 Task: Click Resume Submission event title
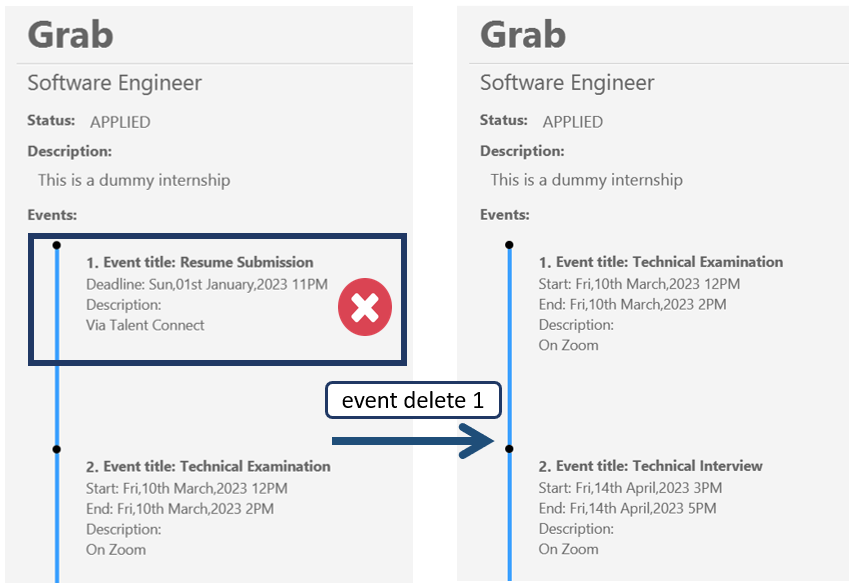[x=199, y=262]
